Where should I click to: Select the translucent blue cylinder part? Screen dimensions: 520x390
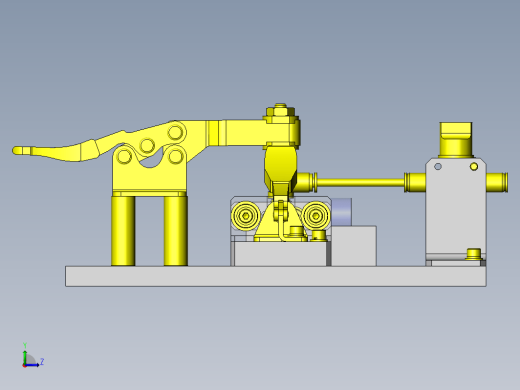pos(341,212)
